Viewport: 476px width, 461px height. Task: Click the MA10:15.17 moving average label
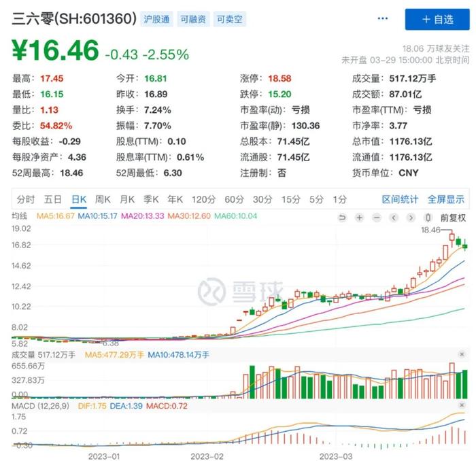[x=97, y=216]
